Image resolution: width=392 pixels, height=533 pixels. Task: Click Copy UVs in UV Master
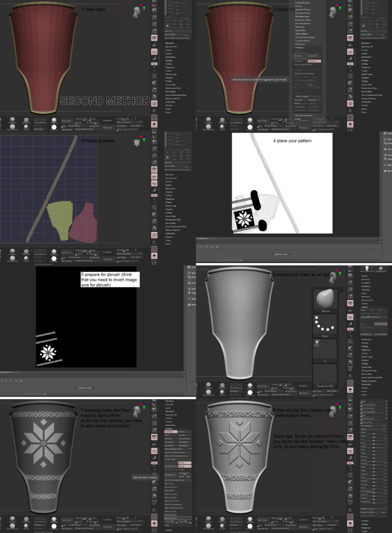[300, 100]
